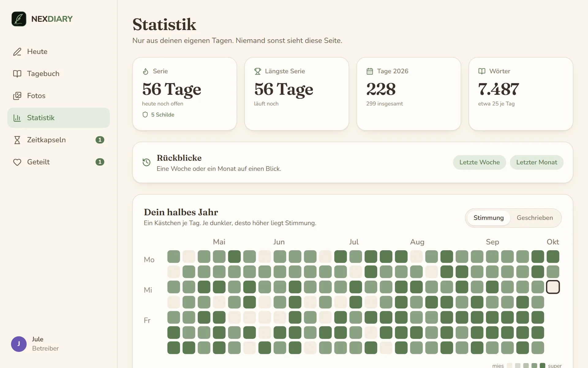Click the Mai month label on heatmap
Image resolution: width=588 pixels, height=368 pixels.
219,242
